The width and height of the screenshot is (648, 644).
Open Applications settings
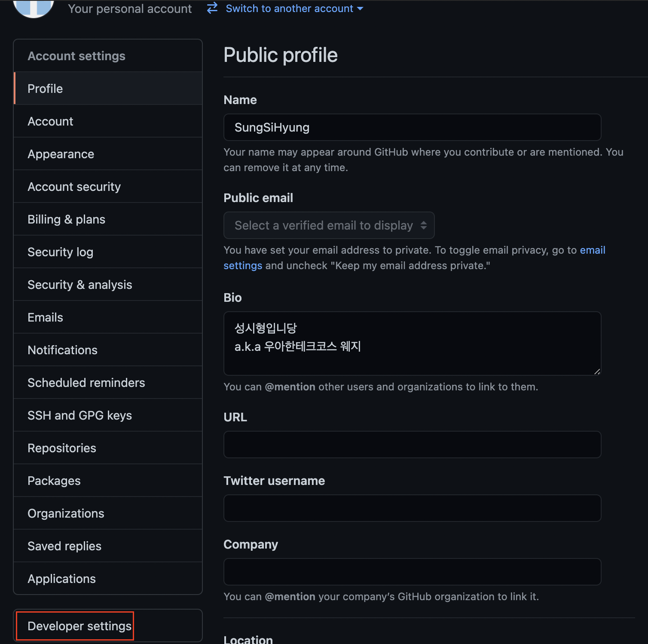click(108, 579)
